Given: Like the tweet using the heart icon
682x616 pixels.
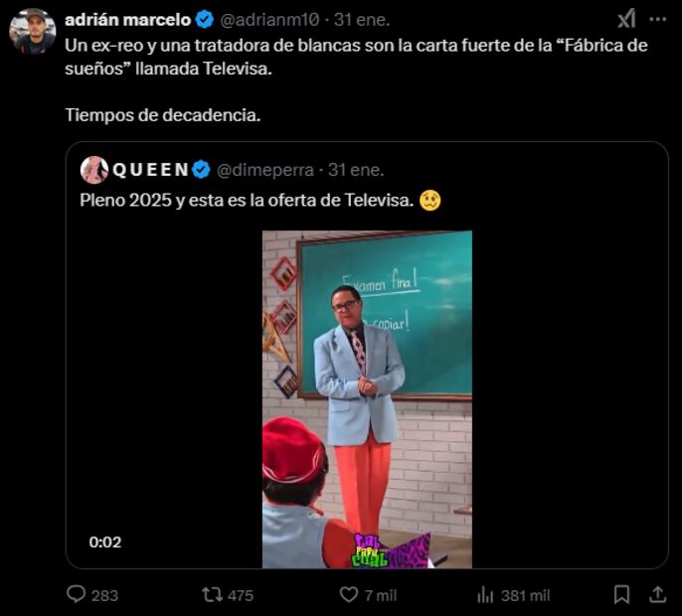Looking at the screenshot, I should tap(349, 594).
